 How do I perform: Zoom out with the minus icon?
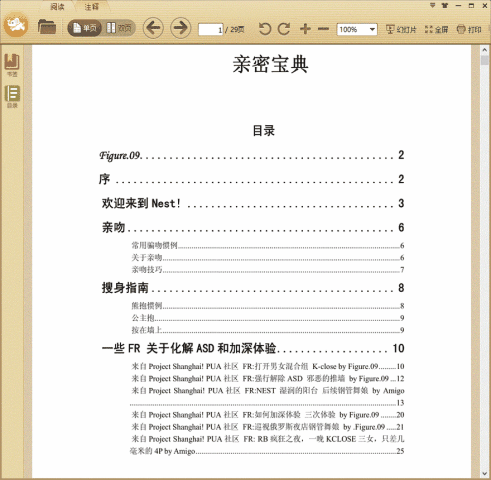[323, 29]
